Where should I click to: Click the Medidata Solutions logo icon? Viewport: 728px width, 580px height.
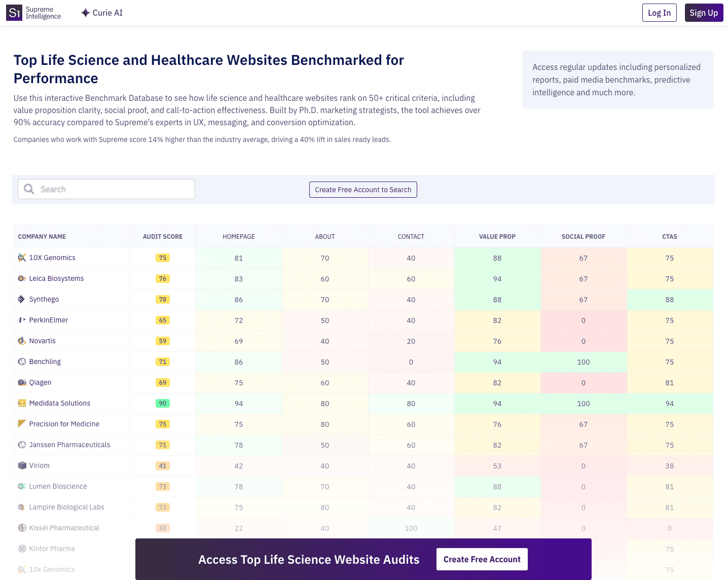[22, 403]
